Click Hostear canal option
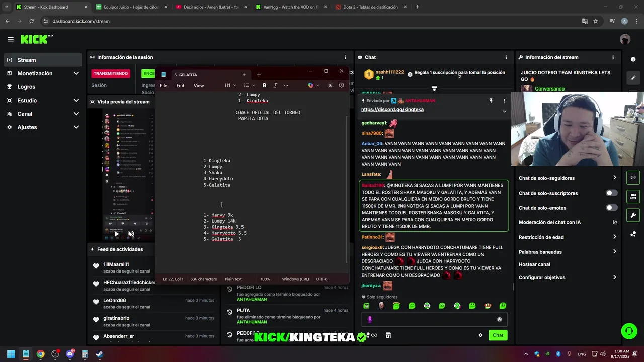Screen dimensions: 644x362 (568, 264)
